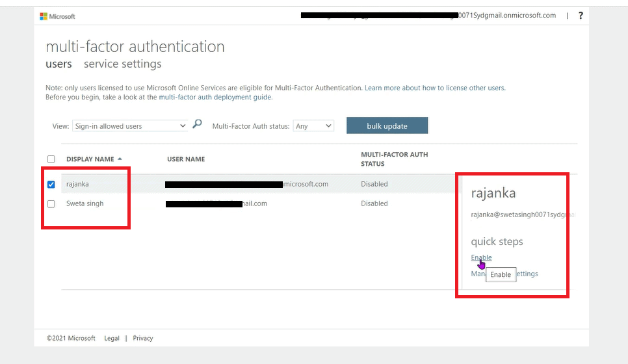Screen dimensions: 628x364
Task: Click the magnifier search icon beside View
Action: [198, 125]
